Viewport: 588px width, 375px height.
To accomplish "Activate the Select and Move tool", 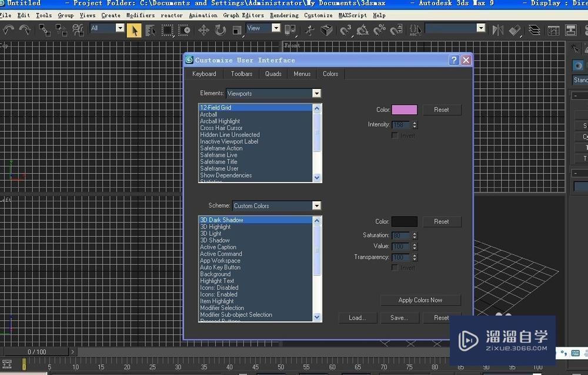I will [x=203, y=29].
